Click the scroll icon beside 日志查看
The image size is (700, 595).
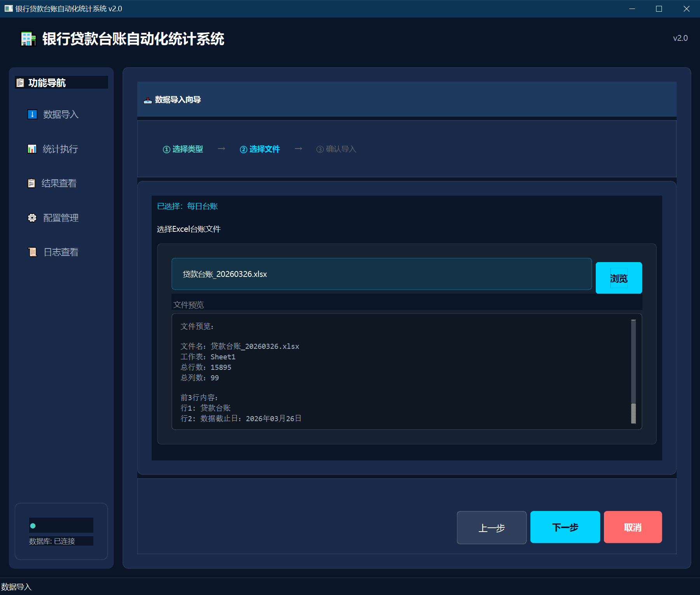pyautogui.click(x=32, y=252)
